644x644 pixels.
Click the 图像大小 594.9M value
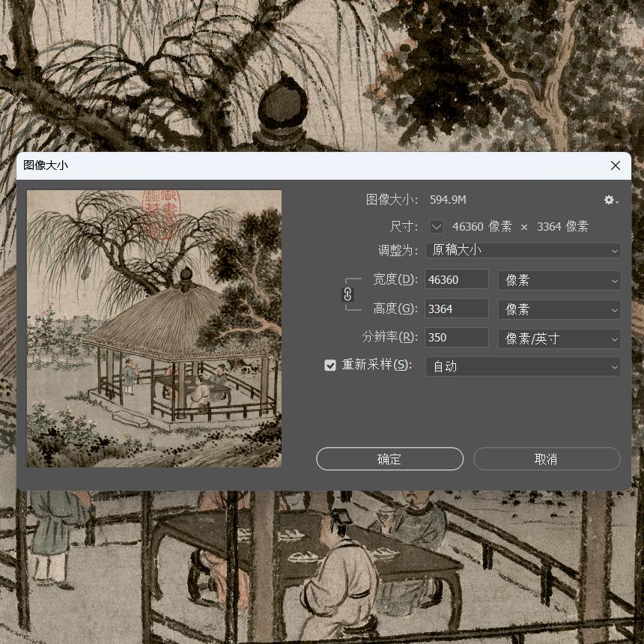tap(448, 200)
